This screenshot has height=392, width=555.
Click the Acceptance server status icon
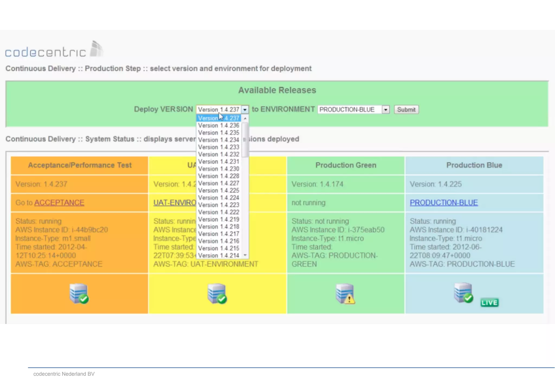[x=79, y=293]
